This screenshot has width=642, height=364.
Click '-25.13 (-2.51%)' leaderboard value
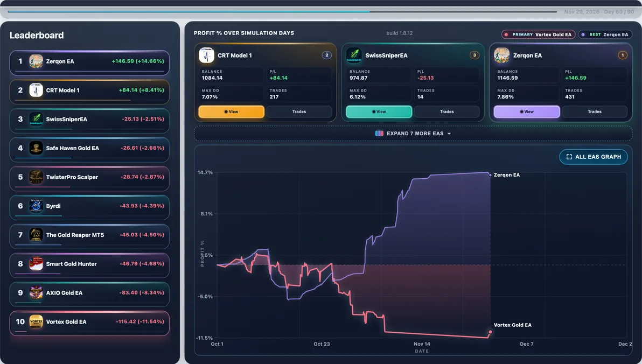click(x=143, y=119)
